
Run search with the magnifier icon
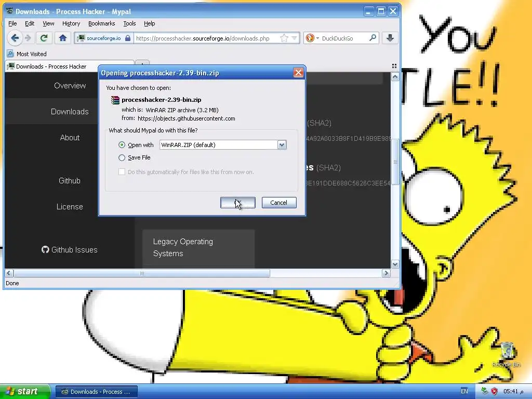tap(373, 38)
